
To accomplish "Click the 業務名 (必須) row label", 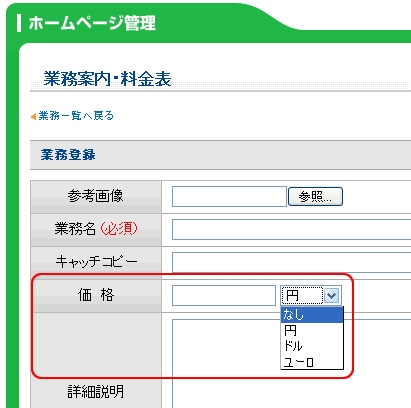I will [x=96, y=229].
